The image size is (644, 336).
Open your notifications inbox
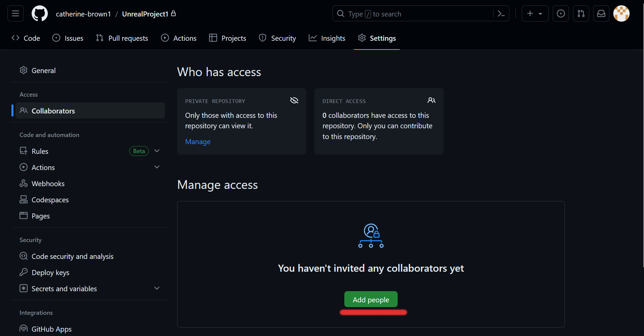(x=601, y=13)
